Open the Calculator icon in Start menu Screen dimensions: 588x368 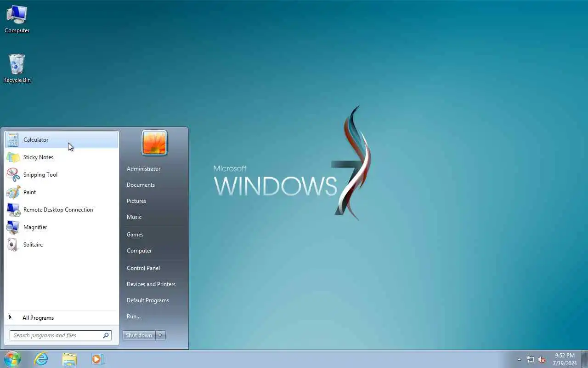tap(13, 140)
